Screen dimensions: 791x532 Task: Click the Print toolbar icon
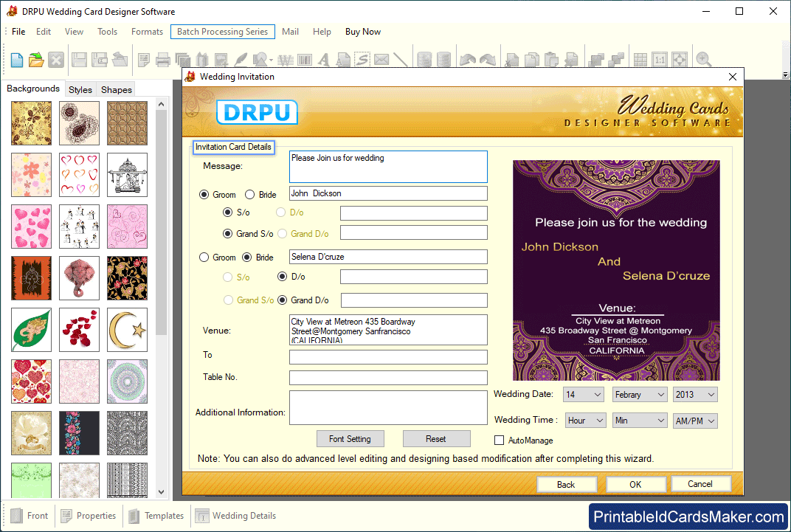[x=163, y=60]
